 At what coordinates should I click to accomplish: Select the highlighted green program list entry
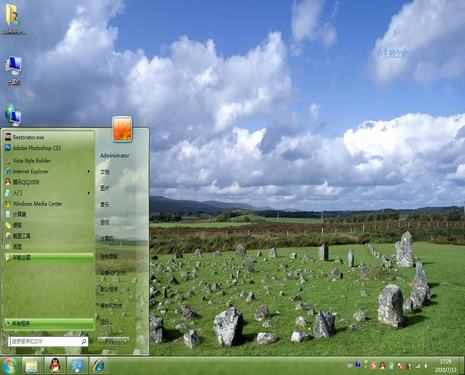49,257
